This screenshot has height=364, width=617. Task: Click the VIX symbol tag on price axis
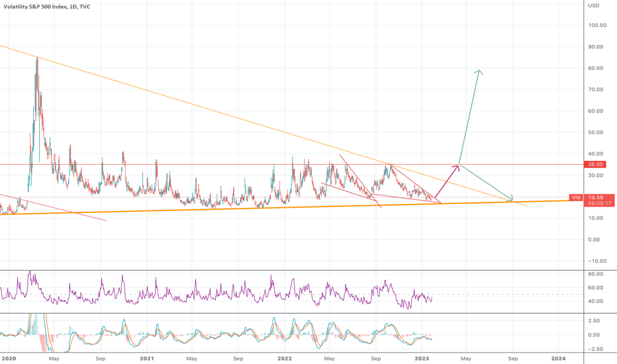[576, 197]
